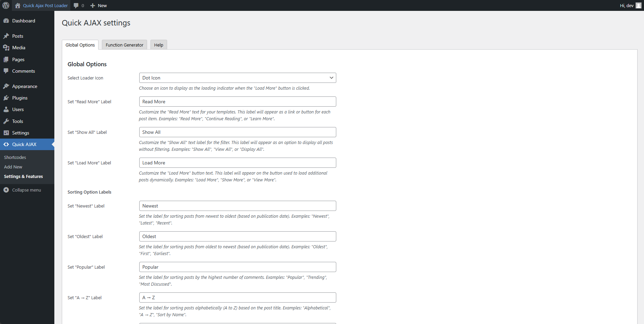The width and height of the screenshot is (644, 324).
Task: Click the Media library icon
Action: pos(6,48)
